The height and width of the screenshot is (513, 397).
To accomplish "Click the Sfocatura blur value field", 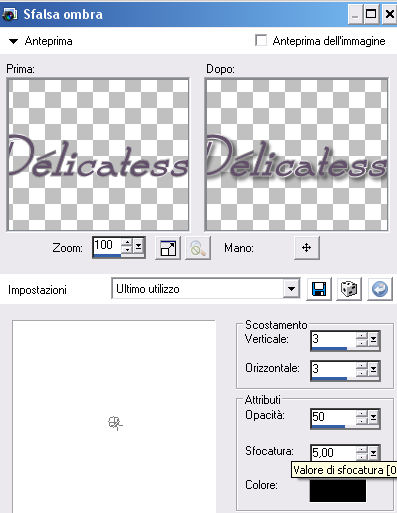I will (x=333, y=452).
